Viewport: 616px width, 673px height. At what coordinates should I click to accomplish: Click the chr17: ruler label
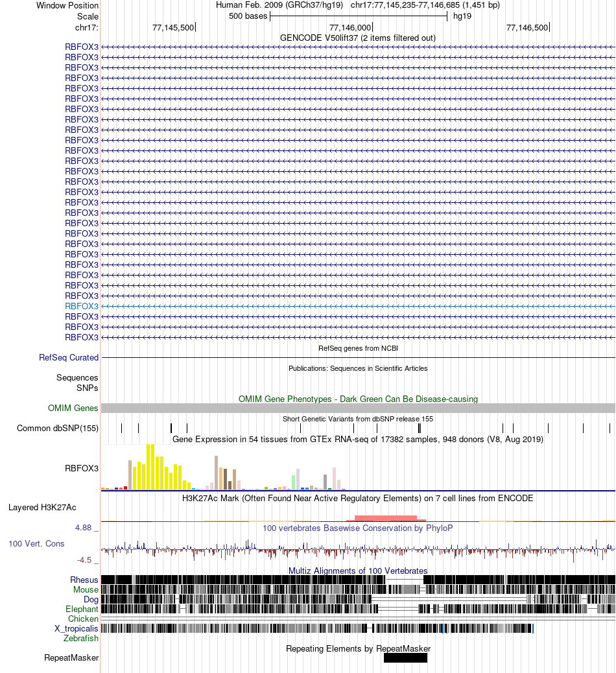click(86, 28)
